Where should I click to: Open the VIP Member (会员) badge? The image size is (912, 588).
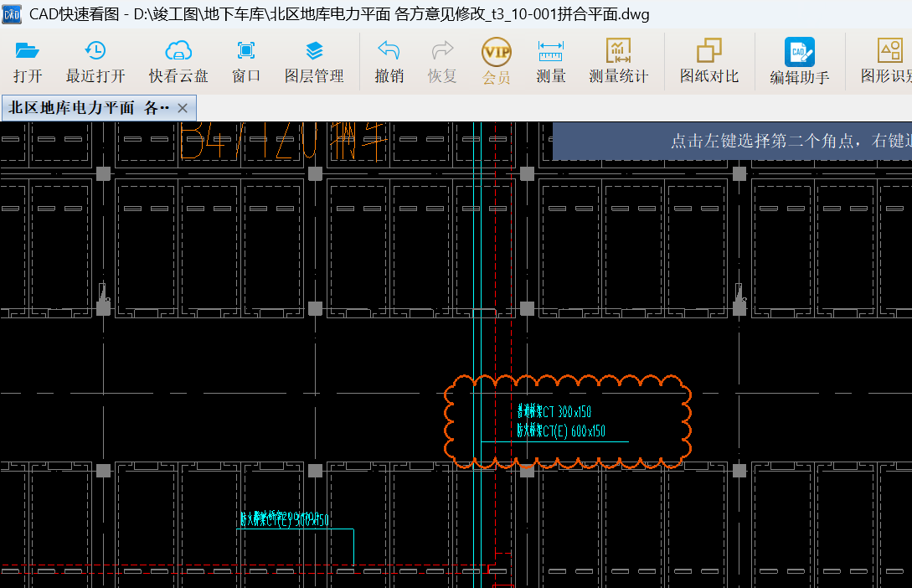click(x=497, y=52)
